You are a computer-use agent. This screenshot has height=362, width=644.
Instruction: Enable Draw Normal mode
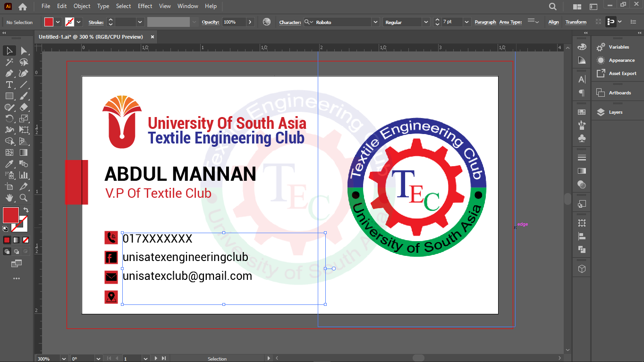coord(7,252)
